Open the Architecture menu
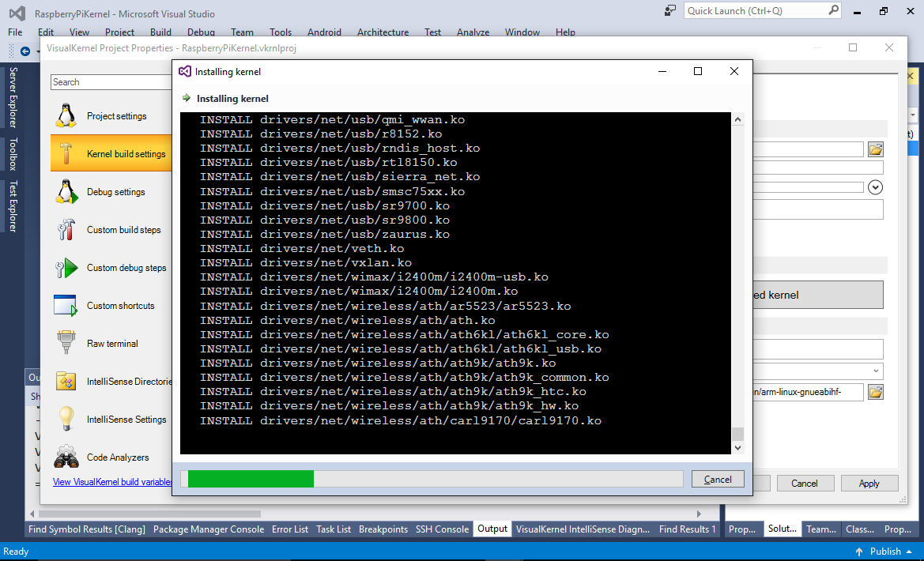Screen dimensions: 924x561 click(383, 32)
